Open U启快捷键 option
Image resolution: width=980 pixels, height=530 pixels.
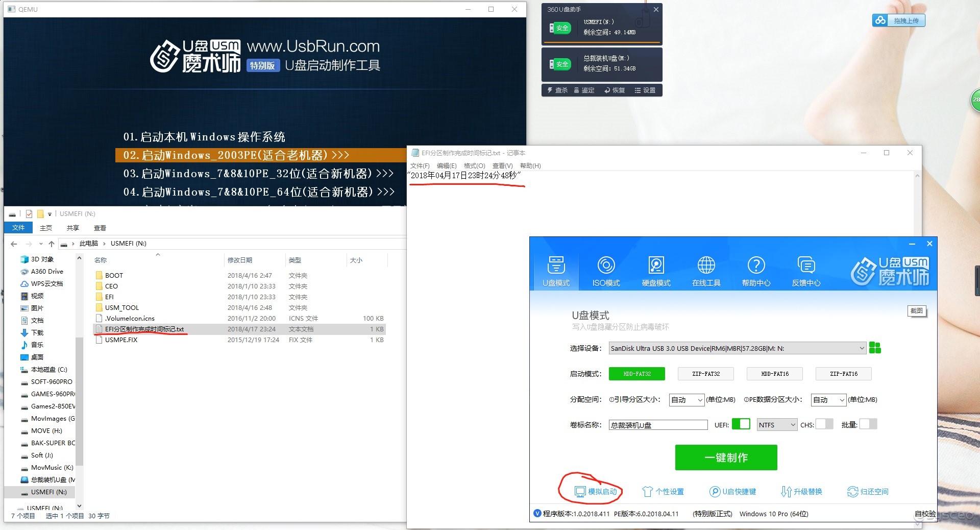click(x=733, y=492)
